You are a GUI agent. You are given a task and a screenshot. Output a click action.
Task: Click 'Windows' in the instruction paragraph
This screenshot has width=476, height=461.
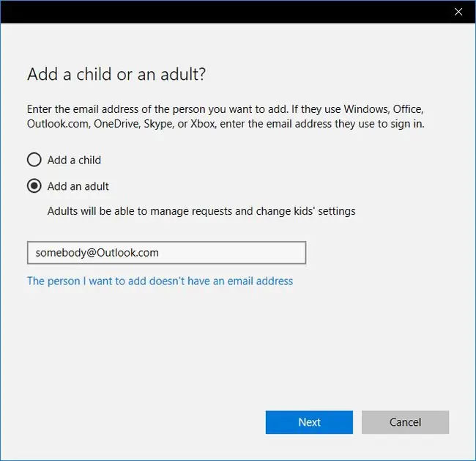(x=366, y=109)
